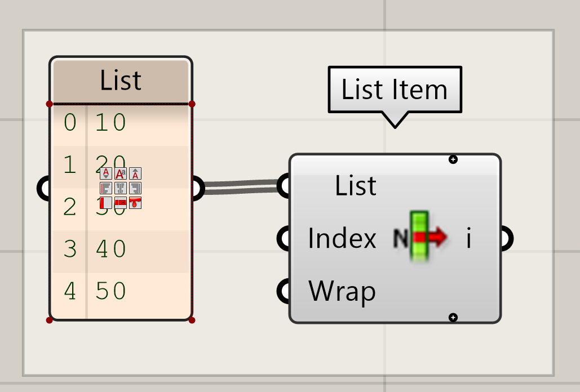
Task: Click the A-with-up-arrow font icon
Action: pos(135,173)
